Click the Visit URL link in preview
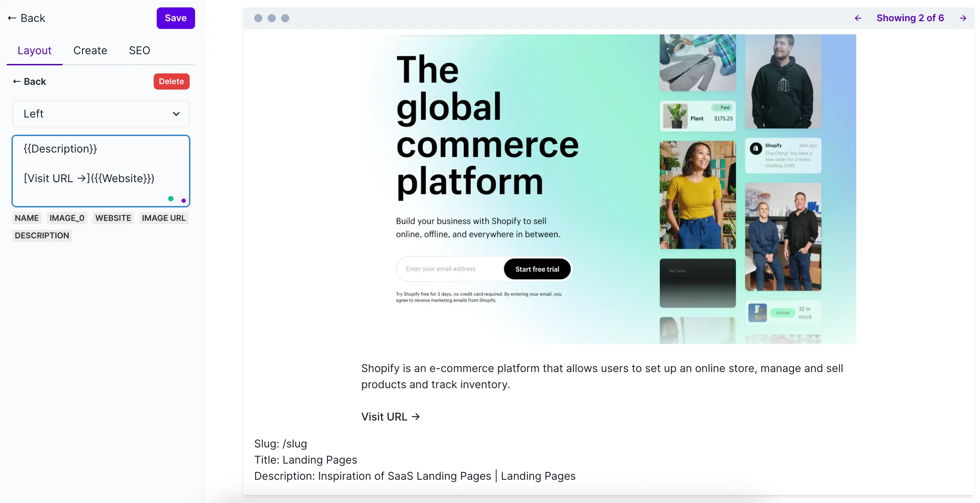 click(389, 416)
